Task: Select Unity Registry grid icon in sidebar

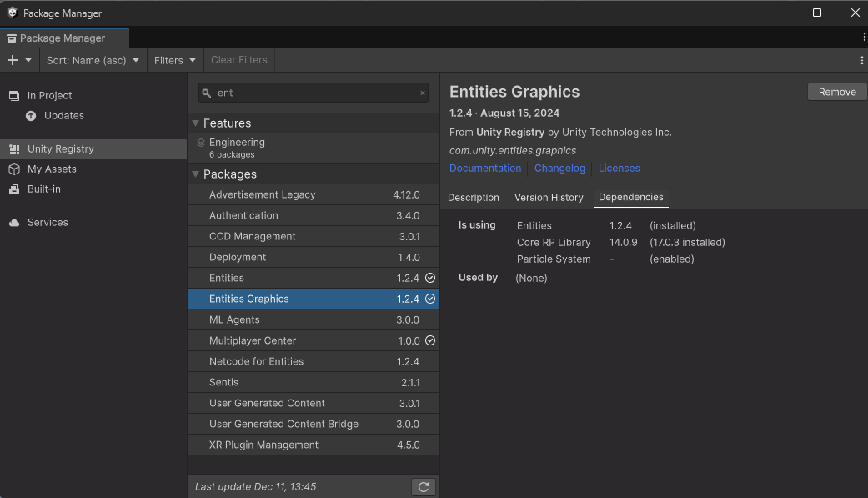Action: [x=14, y=149]
